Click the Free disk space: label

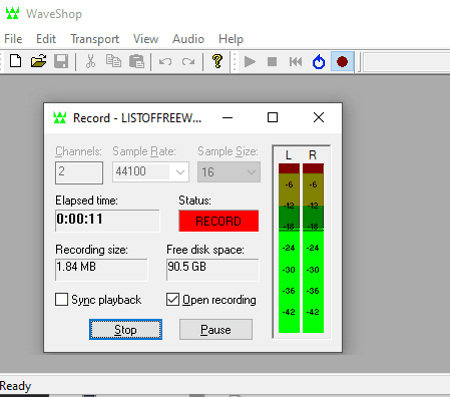click(205, 250)
